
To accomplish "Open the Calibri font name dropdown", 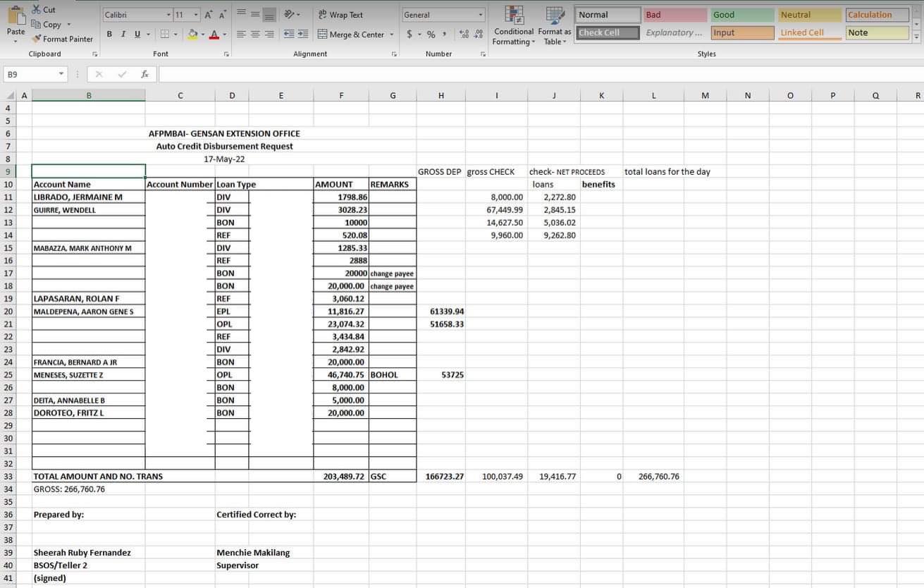I will point(169,15).
